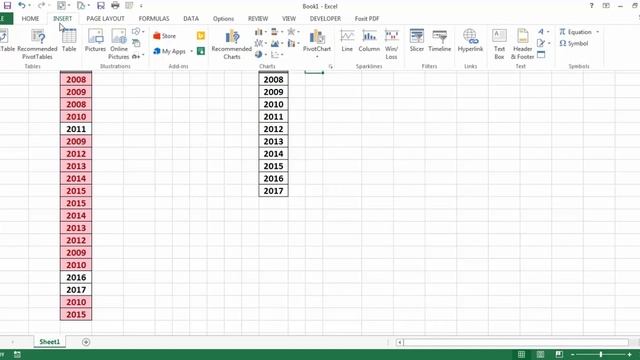Insert a Symbol
Viewport: 640px width, 360px height.
[574, 43]
